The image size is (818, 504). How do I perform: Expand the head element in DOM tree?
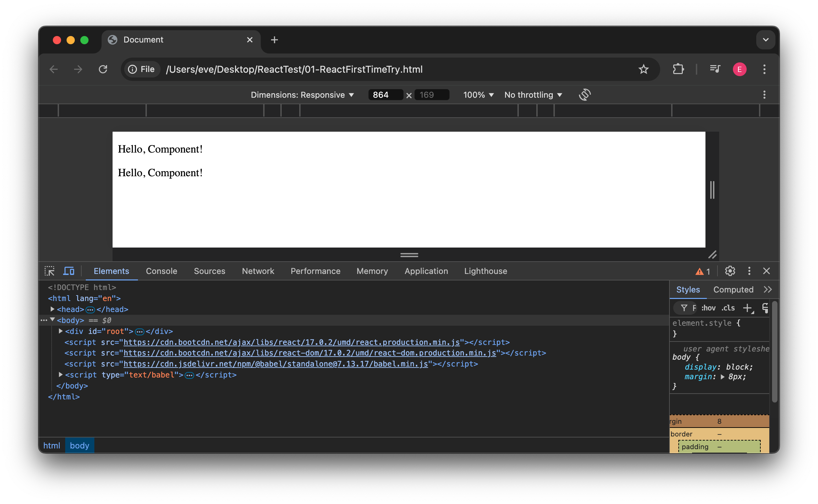[52, 309]
